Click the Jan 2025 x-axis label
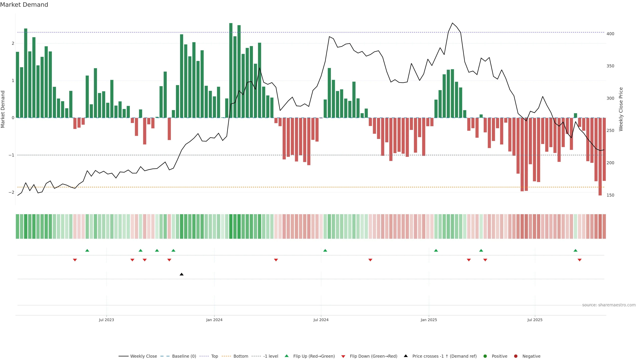Image resolution: width=644 pixels, height=362 pixels. 429,320
